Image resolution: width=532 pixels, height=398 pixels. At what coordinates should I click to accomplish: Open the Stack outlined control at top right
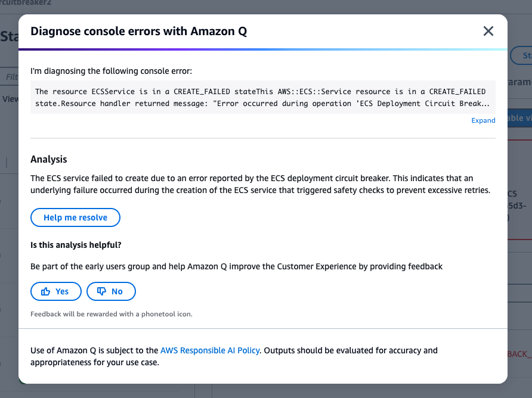[524, 55]
